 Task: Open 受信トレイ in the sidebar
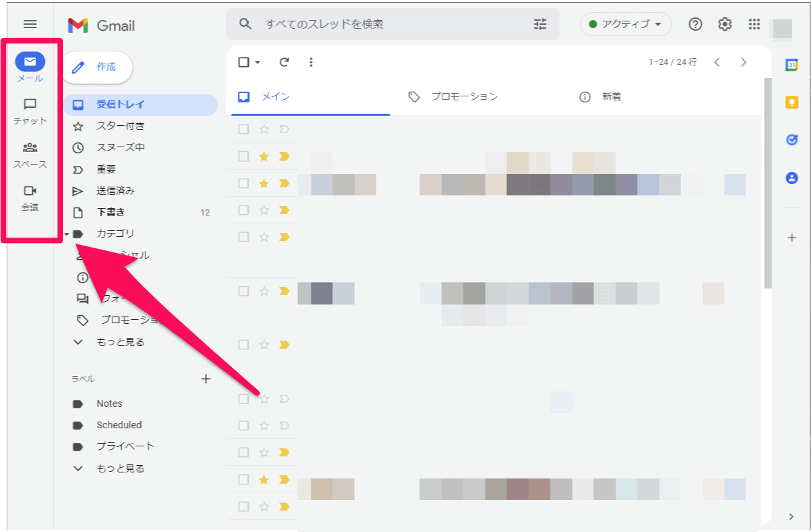(x=141, y=104)
